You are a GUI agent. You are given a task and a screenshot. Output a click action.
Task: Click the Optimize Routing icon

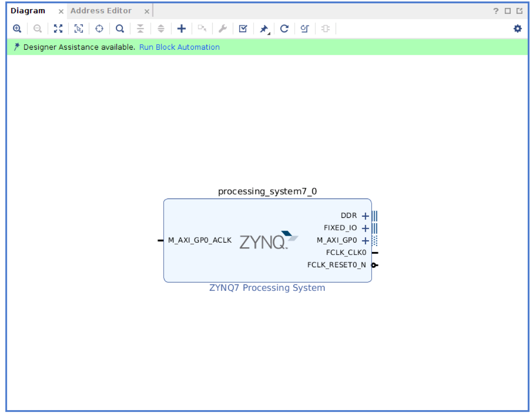[305, 28]
